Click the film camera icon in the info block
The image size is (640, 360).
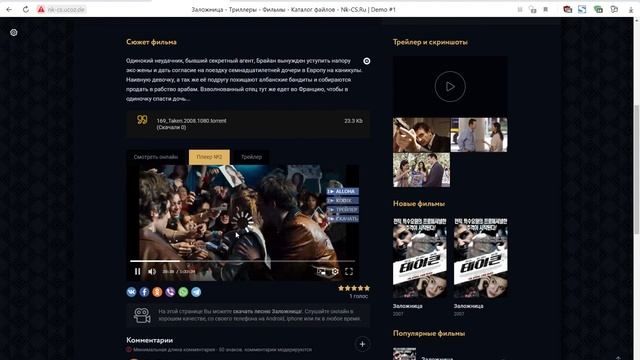point(142,315)
